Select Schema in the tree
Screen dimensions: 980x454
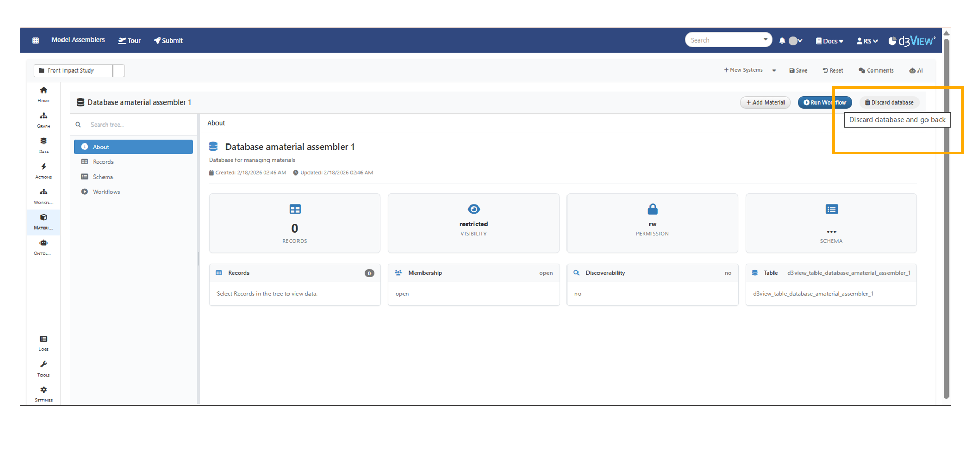(x=102, y=177)
